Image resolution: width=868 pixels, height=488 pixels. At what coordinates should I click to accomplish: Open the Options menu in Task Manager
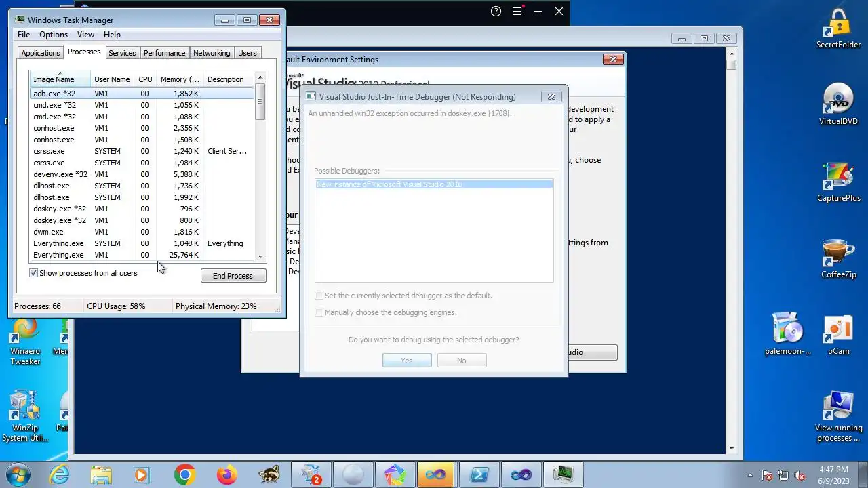(x=54, y=35)
